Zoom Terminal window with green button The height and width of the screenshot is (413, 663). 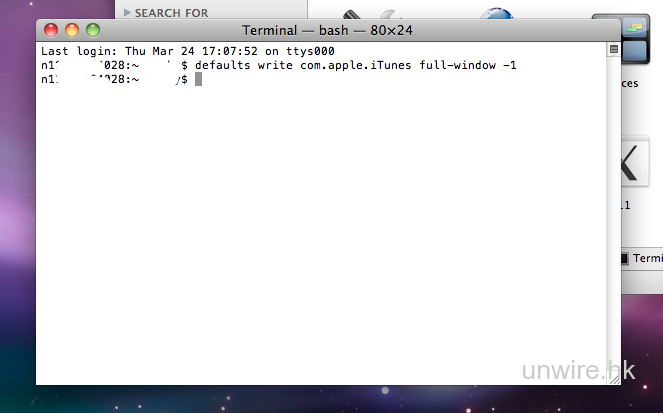coord(93,30)
